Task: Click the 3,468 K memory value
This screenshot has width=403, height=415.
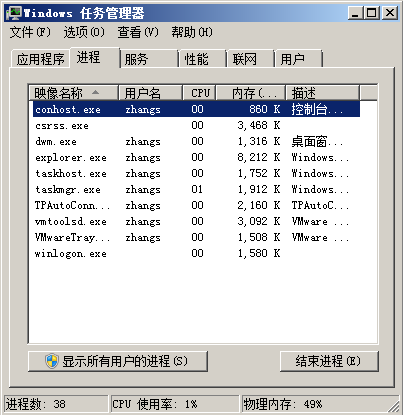Action: (x=259, y=125)
